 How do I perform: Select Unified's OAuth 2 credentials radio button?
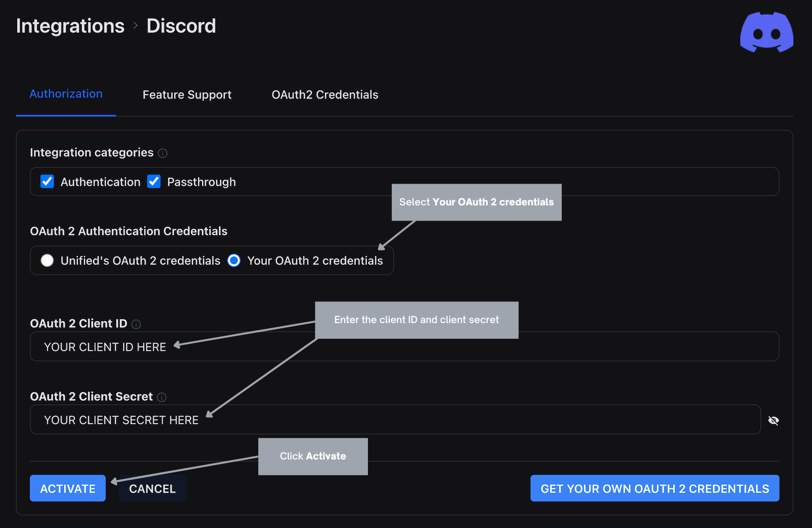[x=47, y=261]
